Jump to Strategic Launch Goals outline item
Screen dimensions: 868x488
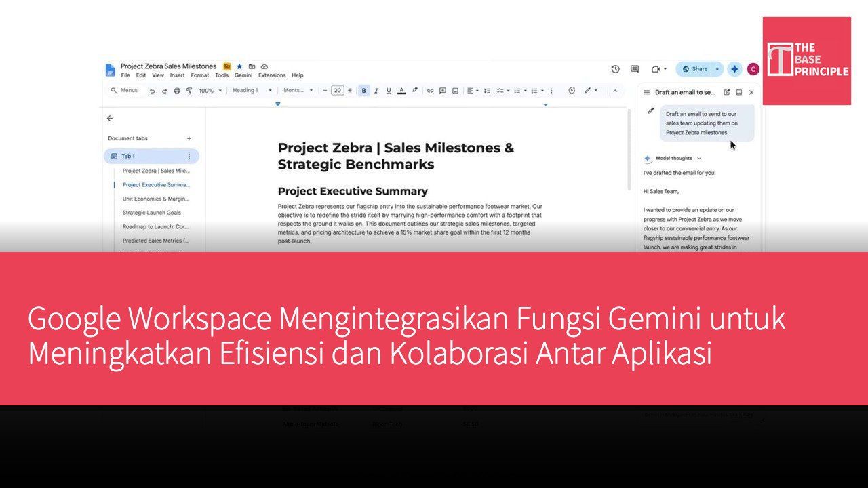tap(152, 213)
